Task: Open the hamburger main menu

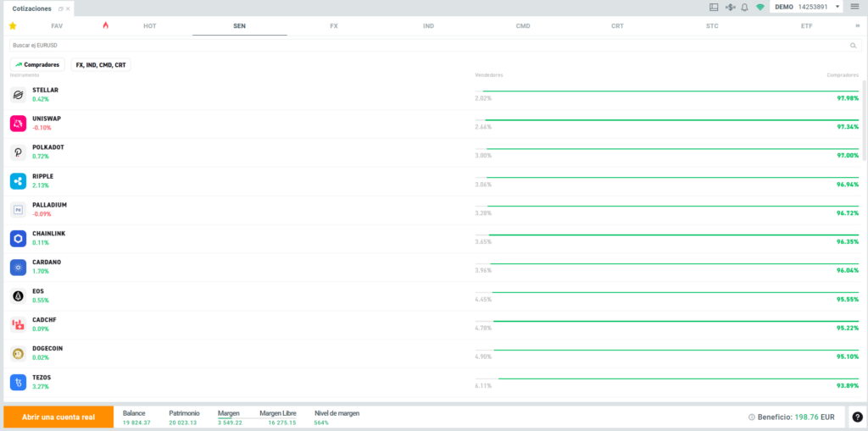Action: pos(854,7)
